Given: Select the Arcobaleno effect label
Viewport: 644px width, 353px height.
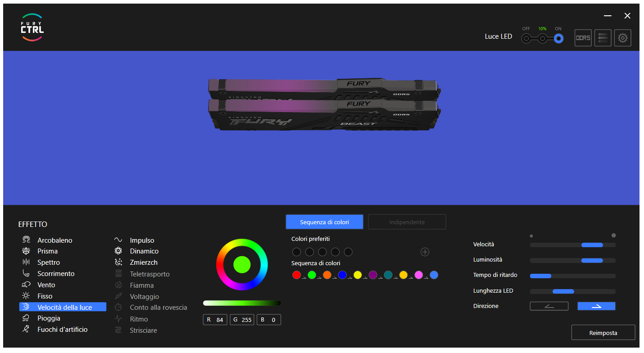Looking at the screenshot, I should [55, 240].
